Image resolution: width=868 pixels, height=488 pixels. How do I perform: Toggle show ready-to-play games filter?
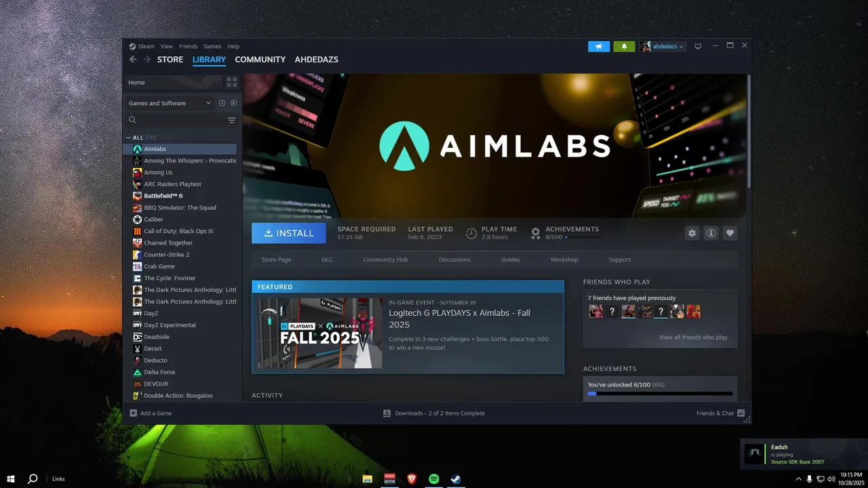click(x=233, y=103)
